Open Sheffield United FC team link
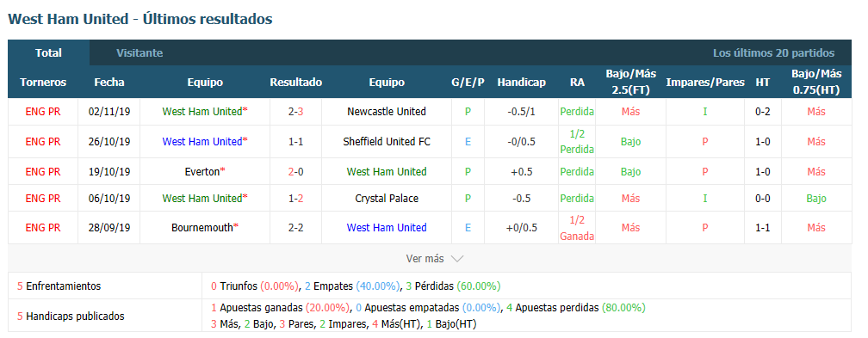Screen dimensions: 868x338 [387, 142]
